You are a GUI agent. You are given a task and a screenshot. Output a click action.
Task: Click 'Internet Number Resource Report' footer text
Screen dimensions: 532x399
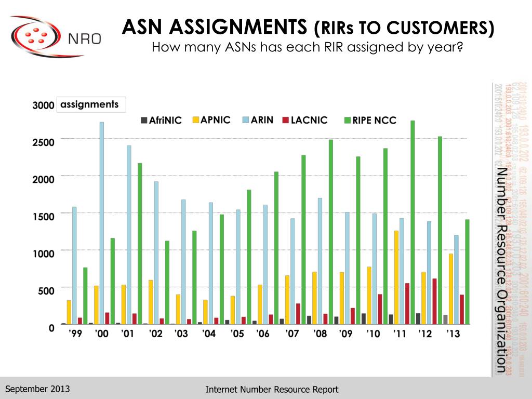tap(272, 389)
